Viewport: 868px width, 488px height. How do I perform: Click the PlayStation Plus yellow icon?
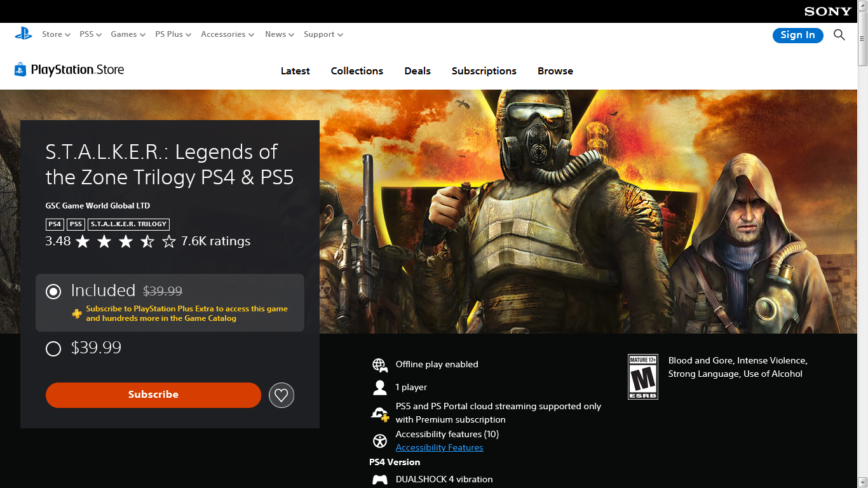77,313
